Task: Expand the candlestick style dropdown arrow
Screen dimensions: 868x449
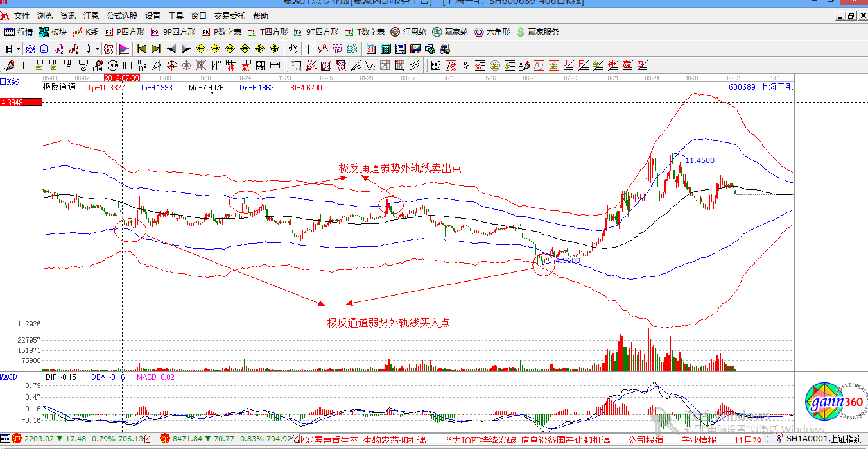Action: tap(96, 49)
